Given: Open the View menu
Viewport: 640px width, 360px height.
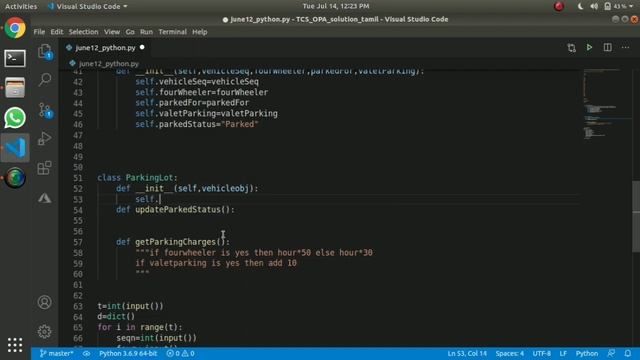Looking at the screenshot, I should [111, 32].
